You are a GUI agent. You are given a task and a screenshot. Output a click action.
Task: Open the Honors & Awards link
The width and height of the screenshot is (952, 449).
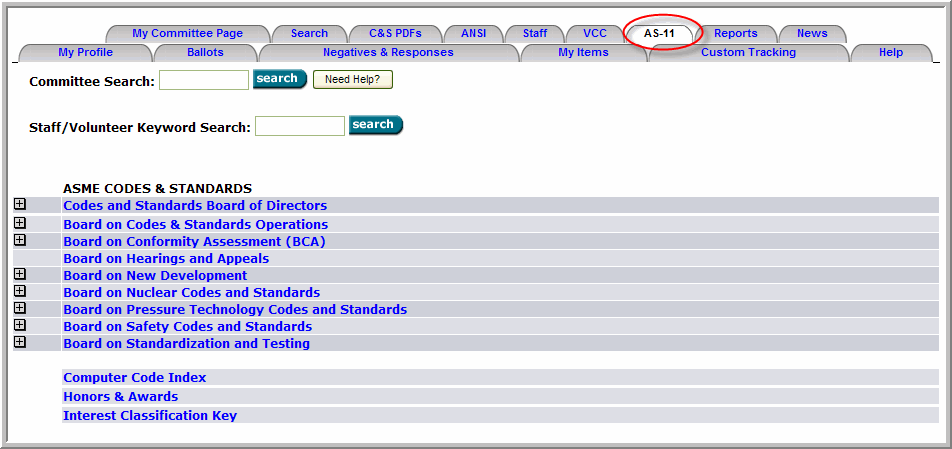[x=121, y=397]
